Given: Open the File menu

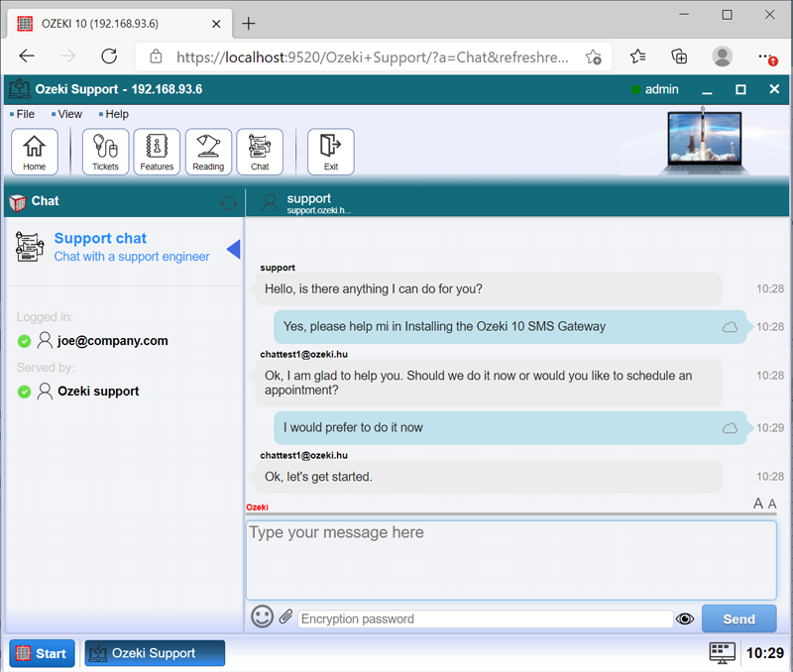Looking at the screenshot, I should (x=25, y=114).
